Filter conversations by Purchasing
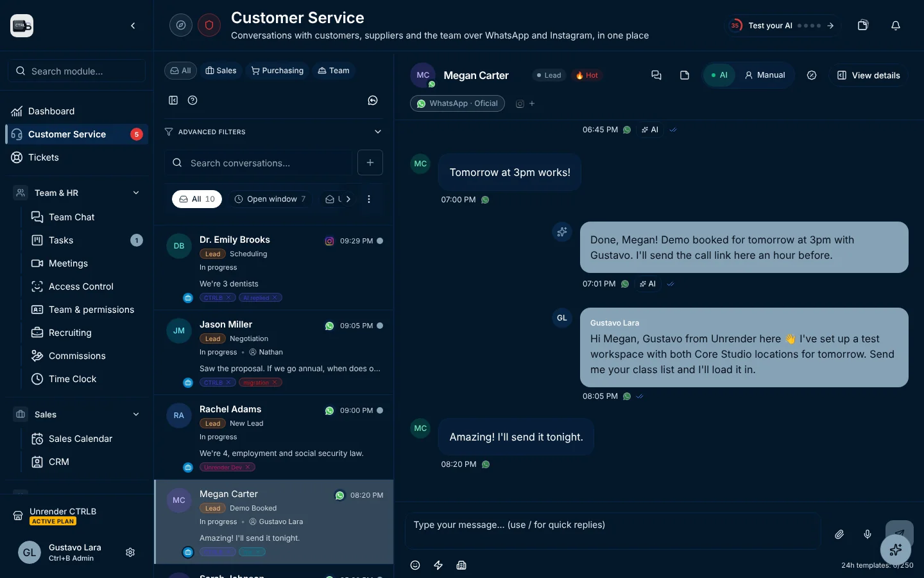 point(277,71)
